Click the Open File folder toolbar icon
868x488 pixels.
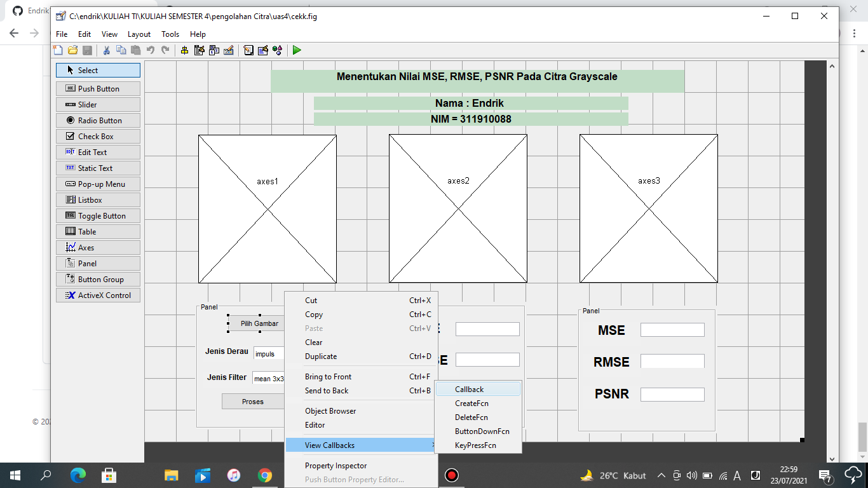(x=72, y=50)
